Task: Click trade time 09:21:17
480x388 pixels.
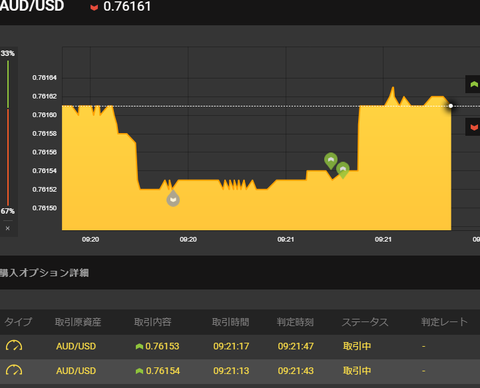Action: point(231,346)
